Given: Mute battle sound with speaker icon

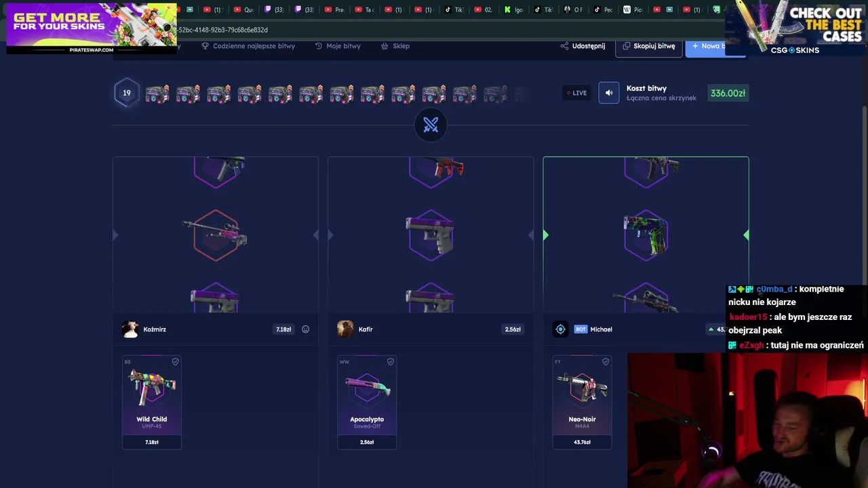Looking at the screenshot, I should [608, 93].
